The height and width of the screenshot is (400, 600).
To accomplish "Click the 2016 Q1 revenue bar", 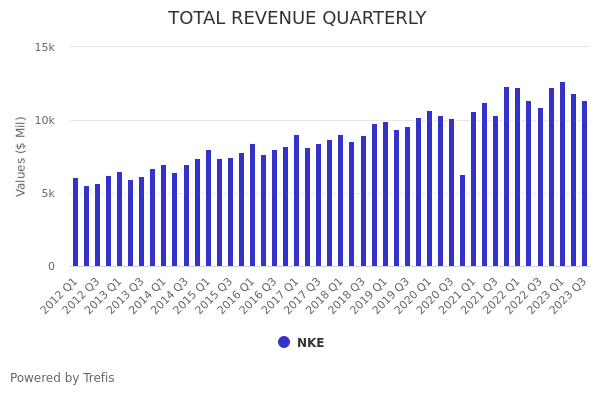I will pos(252,205).
